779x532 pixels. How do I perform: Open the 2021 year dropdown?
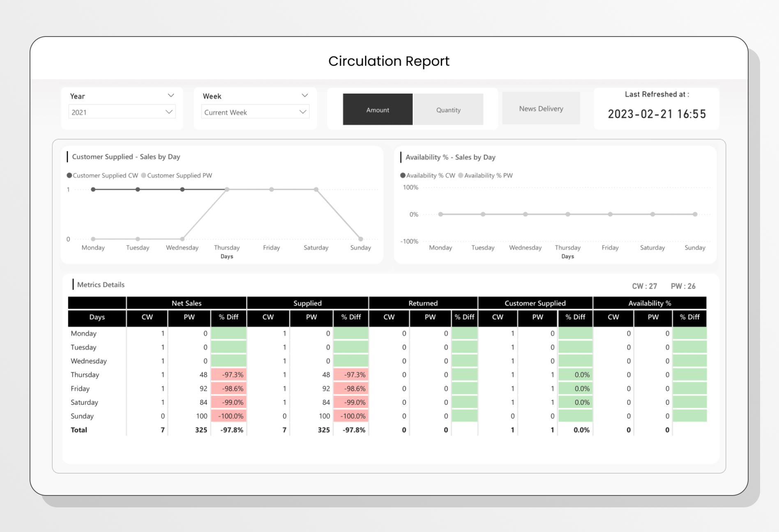click(x=122, y=112)
